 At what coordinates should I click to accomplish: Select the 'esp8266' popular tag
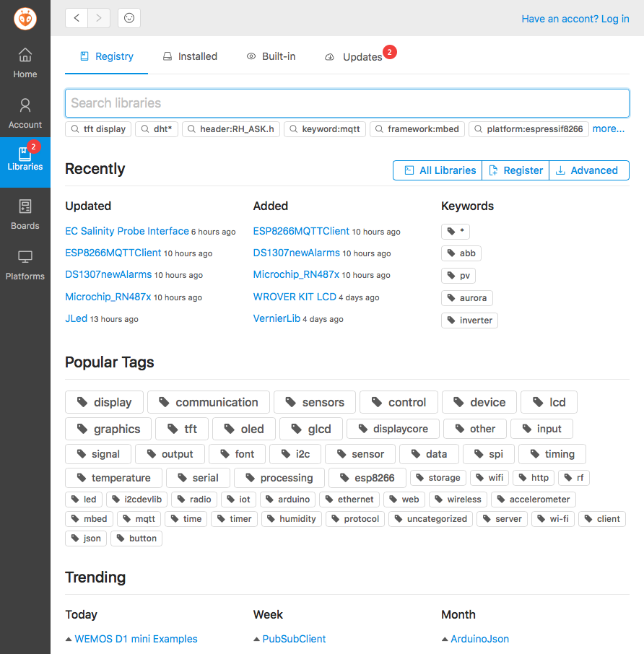(367, 478)
